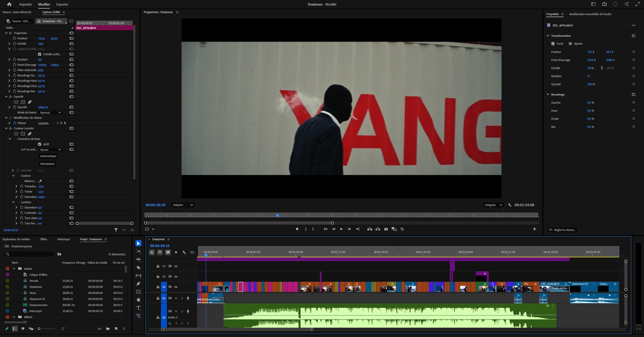This screenshot has height=337, width=644.
Task: Click the timeline Add Marker icon
Action: [x=176, y=252]
